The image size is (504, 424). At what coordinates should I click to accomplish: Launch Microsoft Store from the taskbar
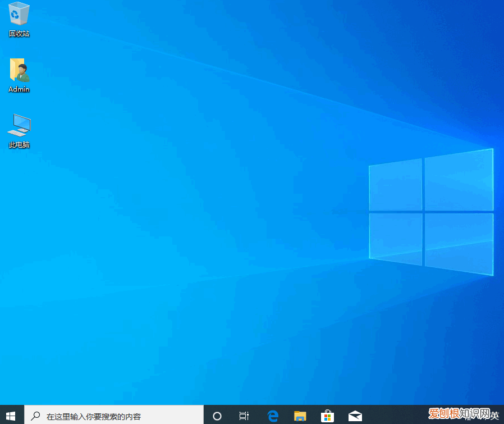pos(327,416)
